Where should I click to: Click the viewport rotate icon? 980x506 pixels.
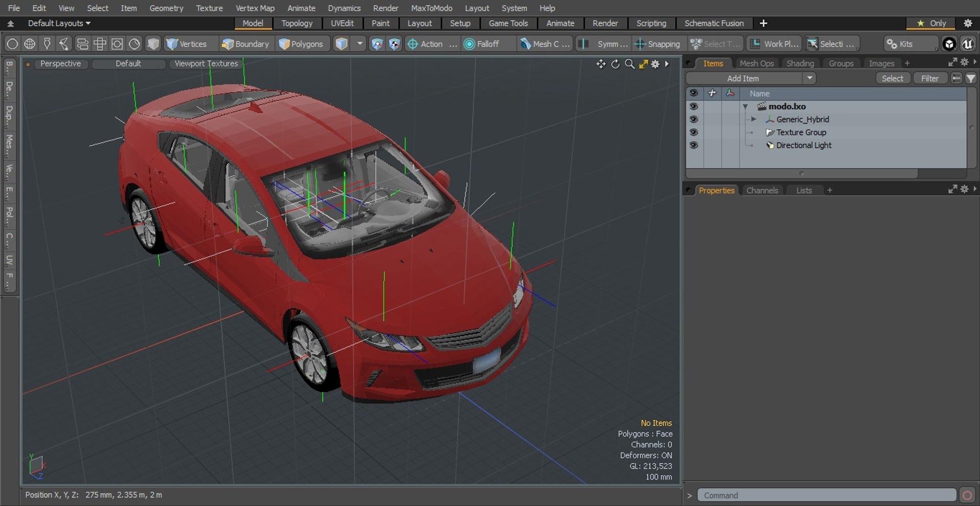click(x=616, y=64)
